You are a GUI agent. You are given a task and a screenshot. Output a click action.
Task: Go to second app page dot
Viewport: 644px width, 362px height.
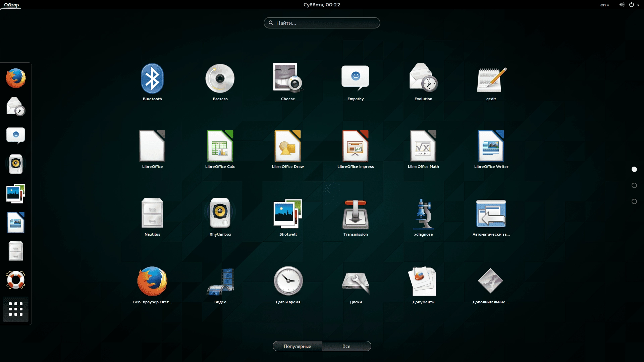pyautogui.click(x=634, y=185)
